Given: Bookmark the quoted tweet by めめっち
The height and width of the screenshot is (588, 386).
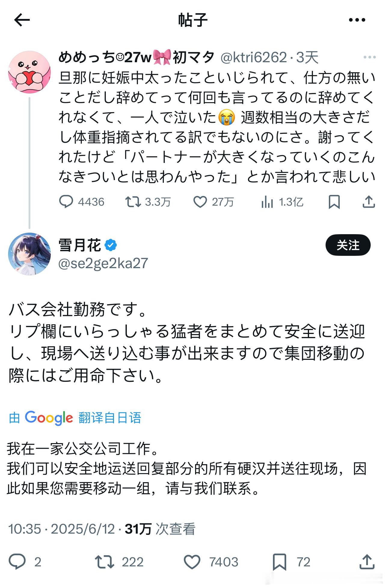Looking at the screenshot, I should [334, 202].
